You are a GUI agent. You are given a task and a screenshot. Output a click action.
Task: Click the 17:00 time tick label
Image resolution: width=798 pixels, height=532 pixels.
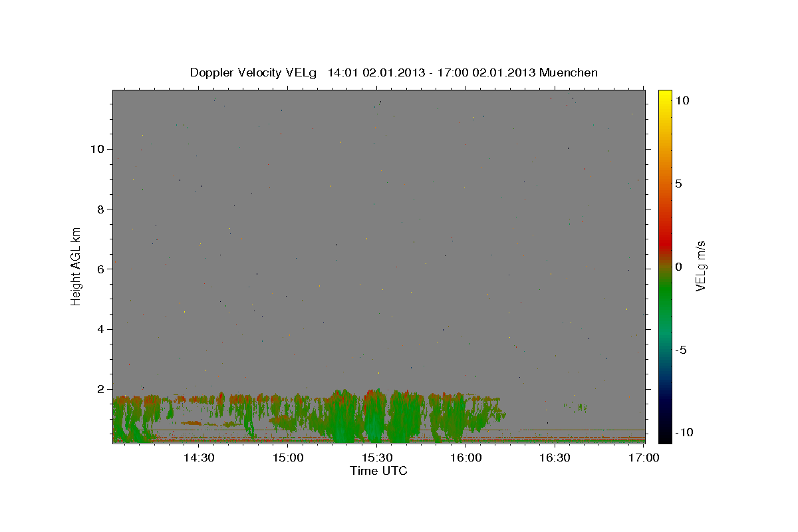point(644,458)
